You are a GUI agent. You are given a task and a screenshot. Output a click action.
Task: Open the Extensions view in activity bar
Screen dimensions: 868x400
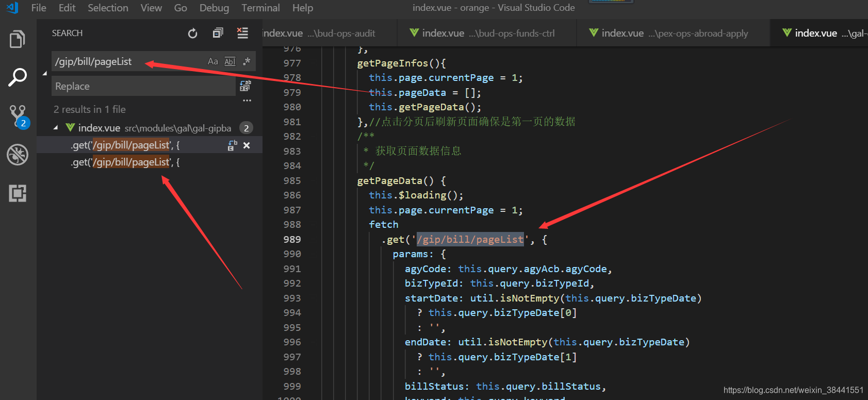(x=18, y=193)
